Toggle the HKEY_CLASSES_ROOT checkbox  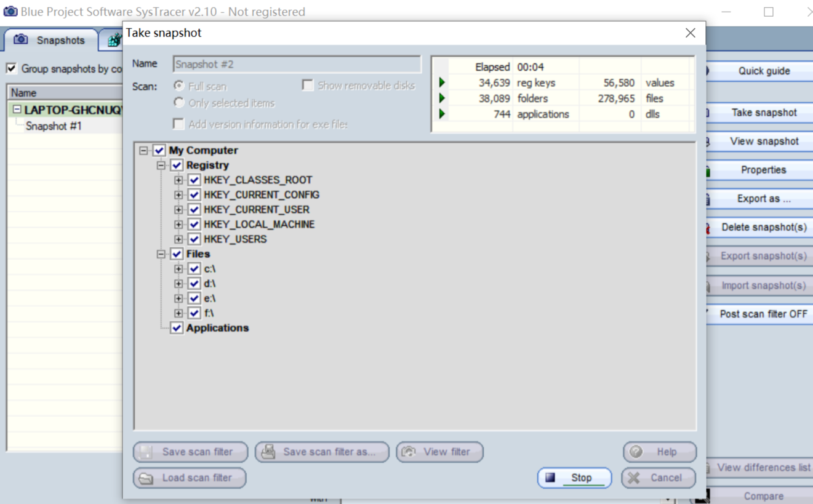(x=194, y=180)
